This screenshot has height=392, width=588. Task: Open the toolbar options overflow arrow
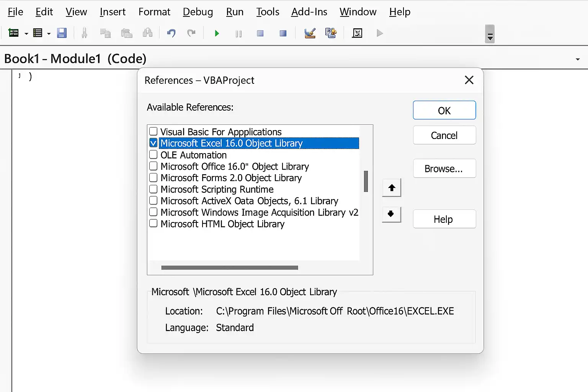[x=490, y=34]
